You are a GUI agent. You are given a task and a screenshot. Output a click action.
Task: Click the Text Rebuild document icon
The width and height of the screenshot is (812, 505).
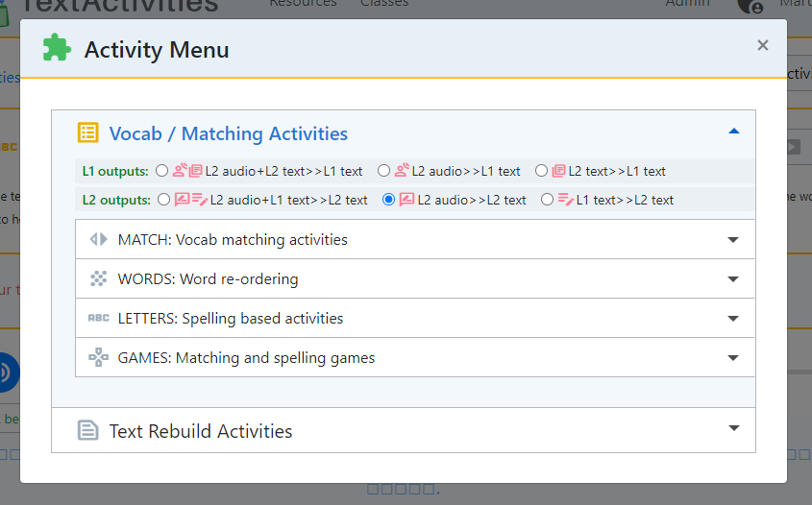coord(87,430)
